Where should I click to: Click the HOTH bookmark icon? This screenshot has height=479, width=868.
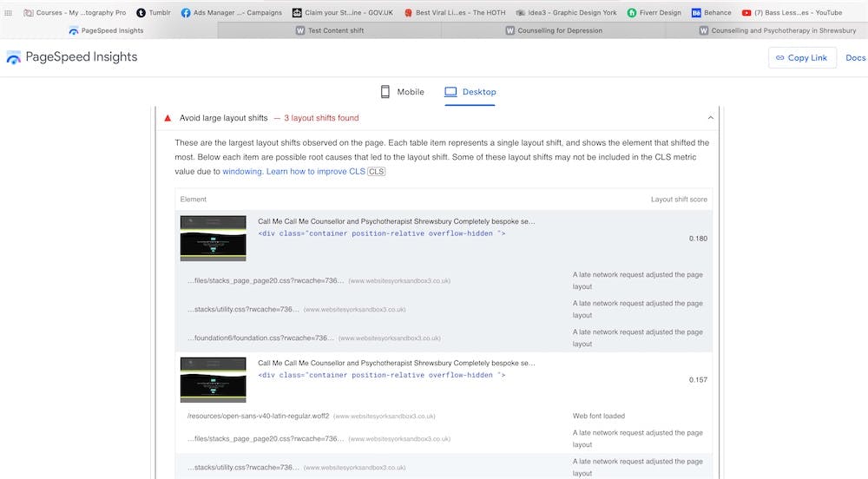point(408,13)
